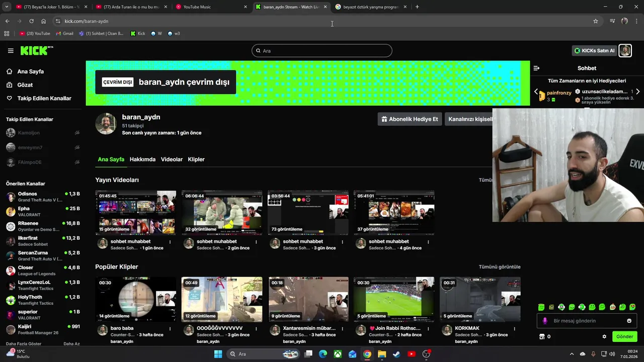
Task: Go to the Chrome home page button
Action: tap(43, 21)
